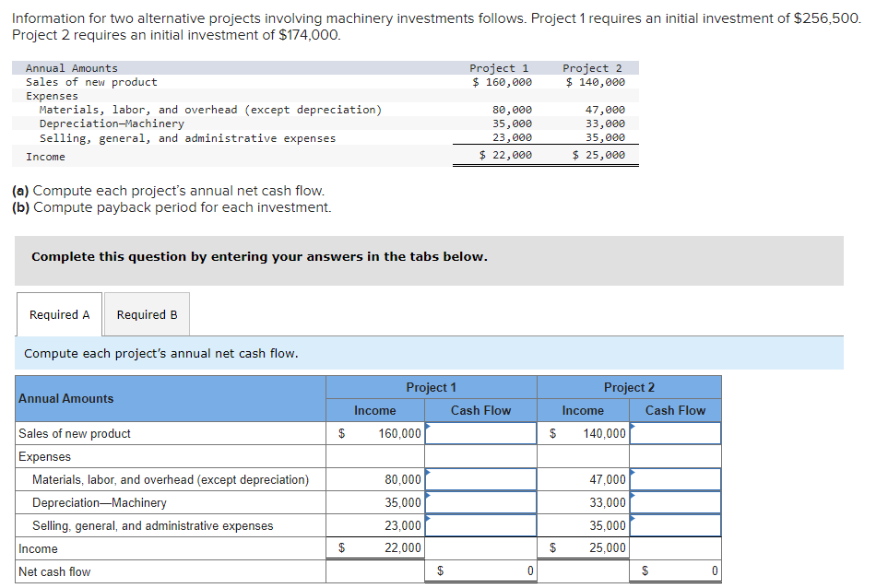
Task: Click the Project 1 Net cash flow cell
Action: [480, 571]
